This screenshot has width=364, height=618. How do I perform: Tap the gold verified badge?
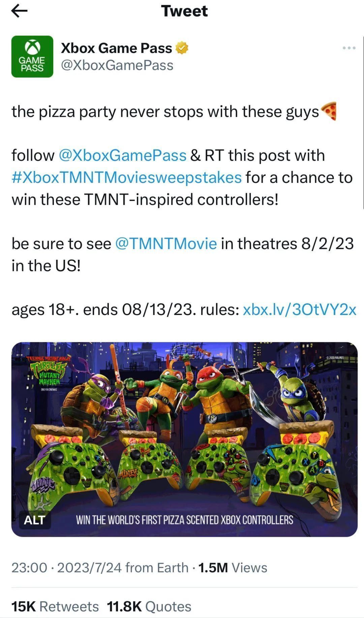182,48
